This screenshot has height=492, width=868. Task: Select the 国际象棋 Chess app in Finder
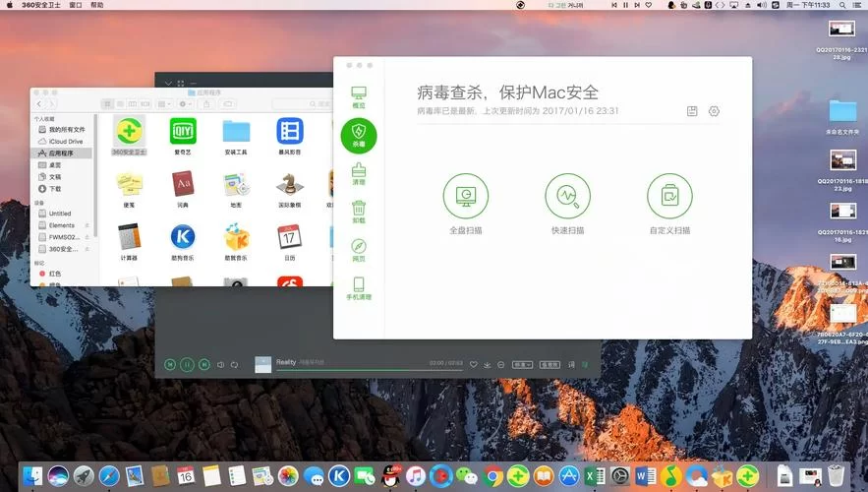pos(290,189)
